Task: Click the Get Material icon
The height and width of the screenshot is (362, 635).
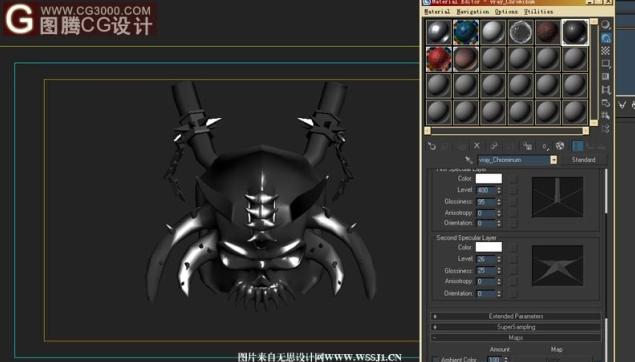Action: pyautogui.click(x=432, y=146)
